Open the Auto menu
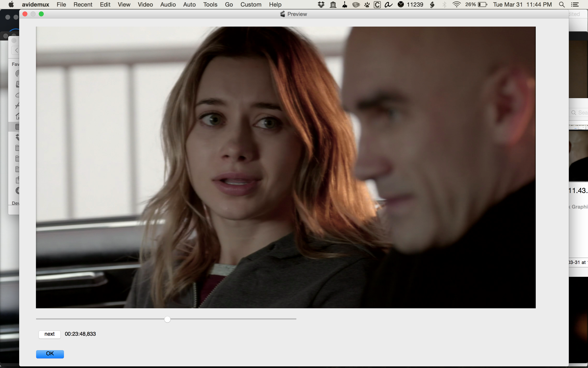588x368 pixels. coord(189,4)
